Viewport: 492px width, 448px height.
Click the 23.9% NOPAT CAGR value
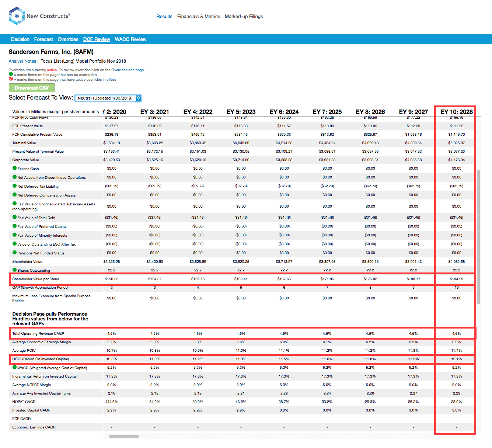456,402
